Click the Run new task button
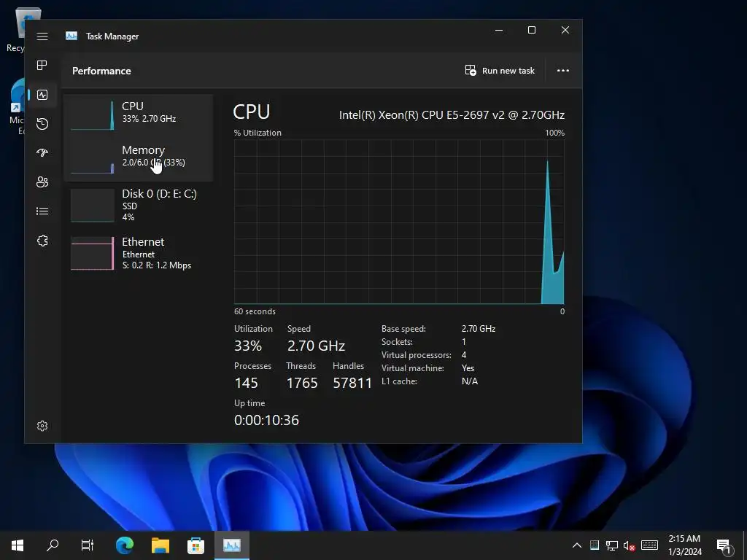Image resolution: width=747 pixels, height=560 pixels. point(500,71)
